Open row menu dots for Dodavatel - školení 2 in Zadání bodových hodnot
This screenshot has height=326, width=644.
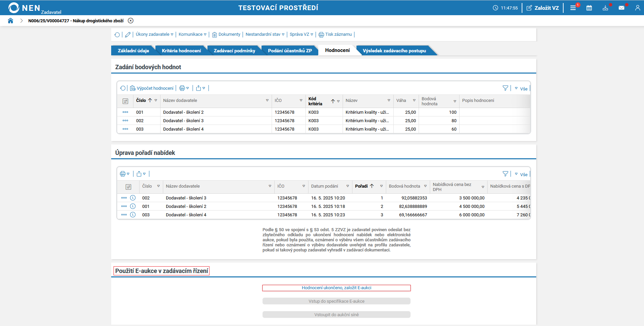pyautogui.click(x=125, y=112)
